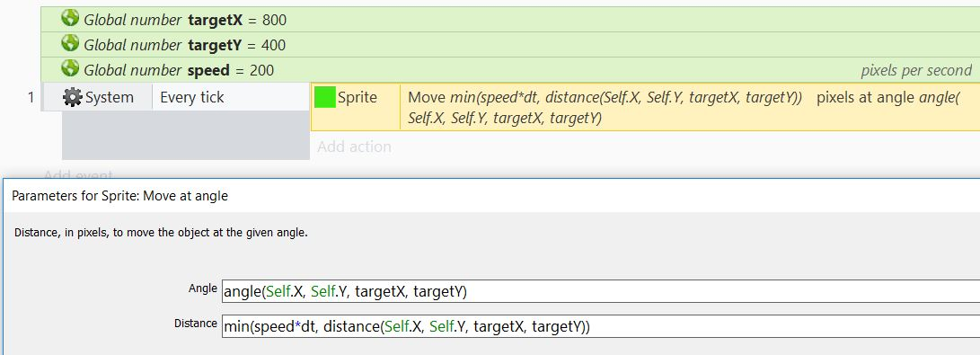This screenshot has width=980, height=355.
Task: Select the targetX = 800 global variable row
Action: click(510, 20)
